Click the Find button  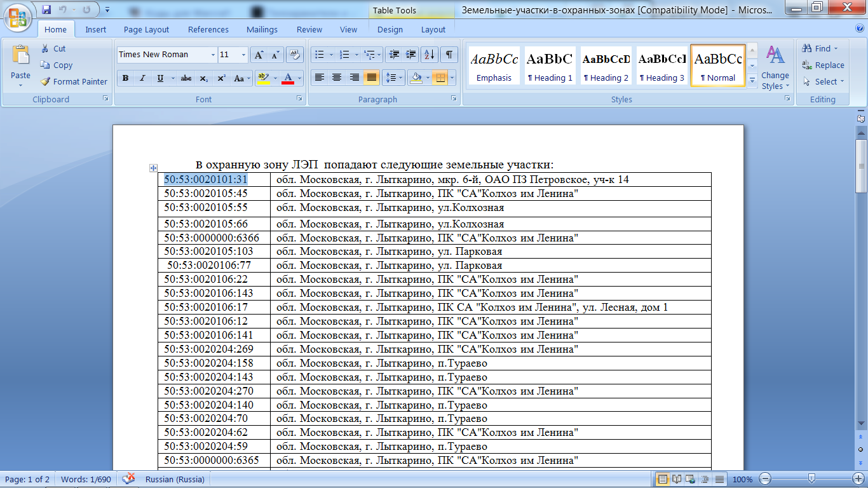820,48
